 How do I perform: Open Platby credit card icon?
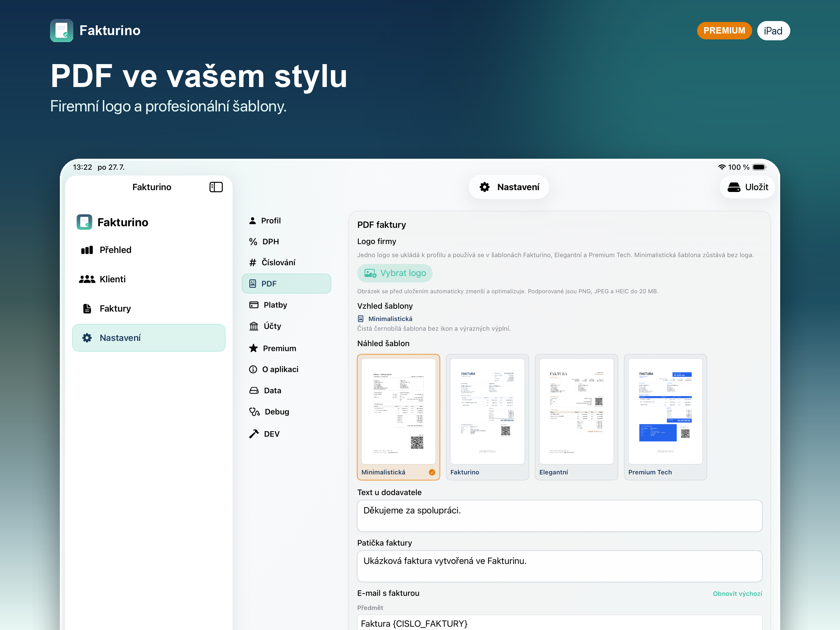pyautogui.click(x=254, y=305)
